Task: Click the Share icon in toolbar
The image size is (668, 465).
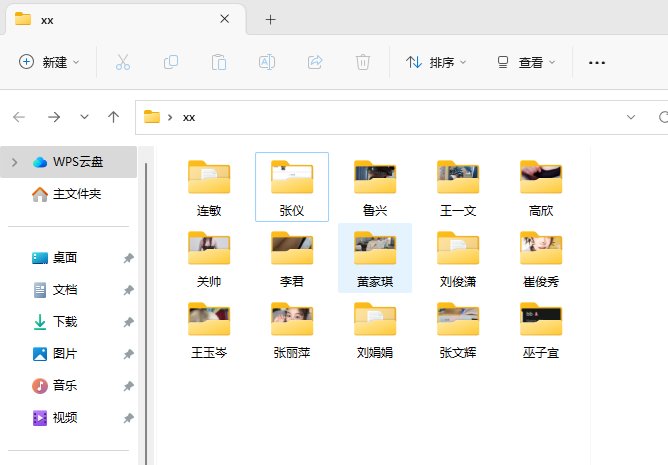Action: (315, 62)
